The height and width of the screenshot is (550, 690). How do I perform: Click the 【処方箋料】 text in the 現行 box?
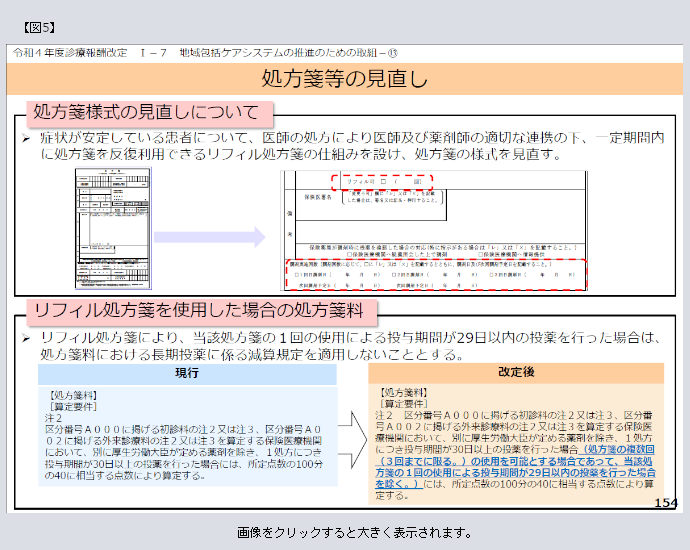(x=72, y=395)
